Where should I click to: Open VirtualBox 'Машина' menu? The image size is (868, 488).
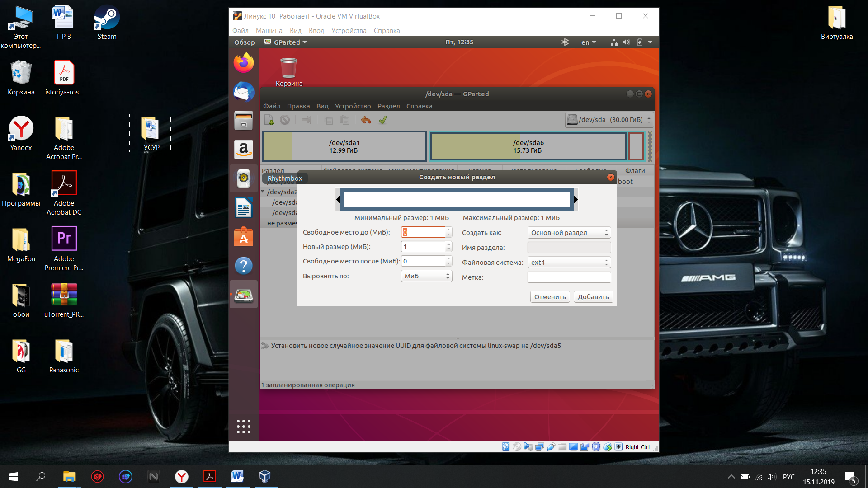click(x=269, y=31)
